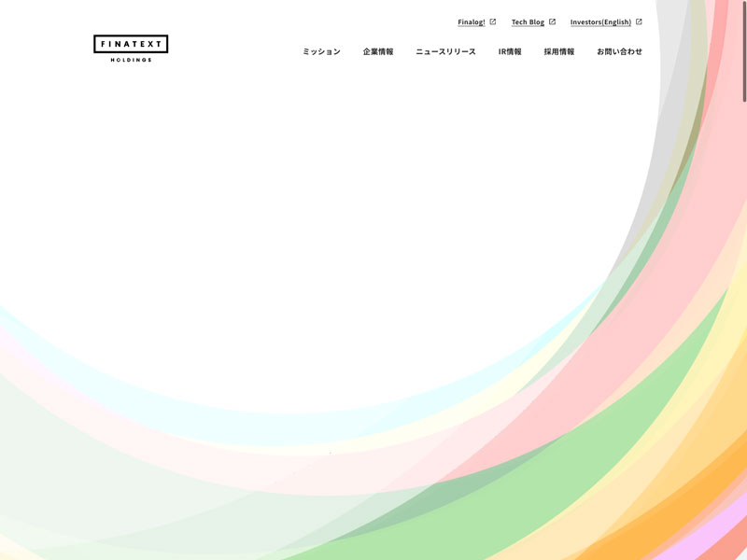Image resolution: width=747 pixels, height=560 pixels.
Task: Click scrollbar track below the thumb
Action: [743, 327]
